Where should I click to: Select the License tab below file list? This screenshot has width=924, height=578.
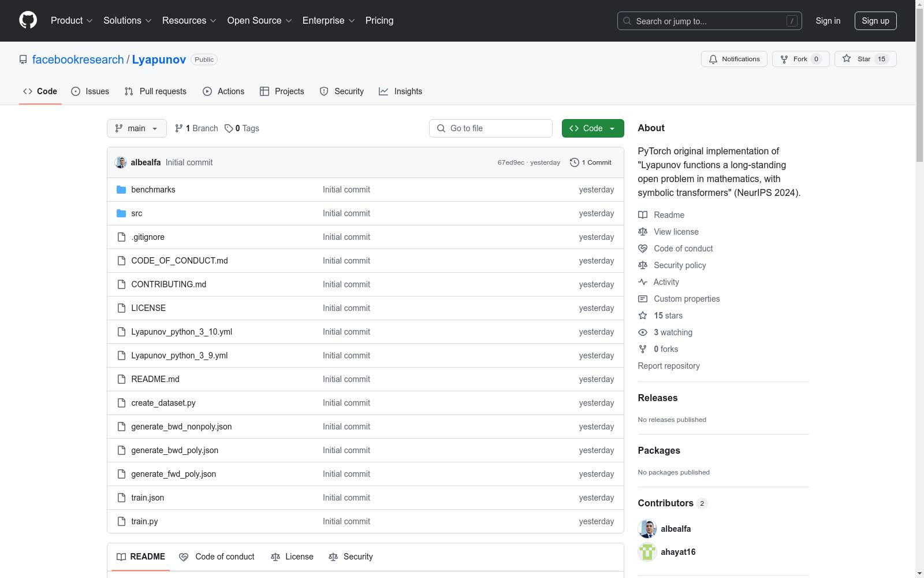[x=292, y=557]
